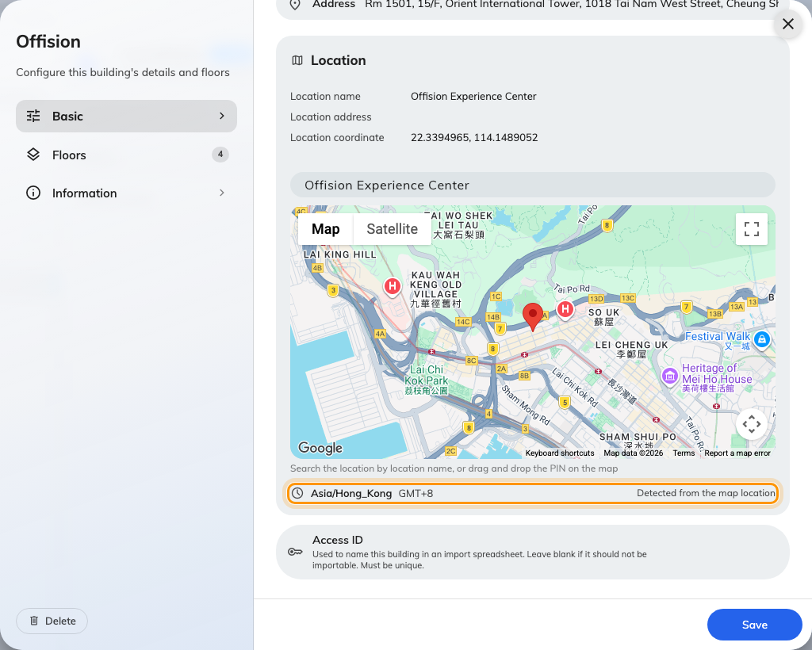812x650 pixels.
Task: Open the Floors section
Action: pos(126,155)
